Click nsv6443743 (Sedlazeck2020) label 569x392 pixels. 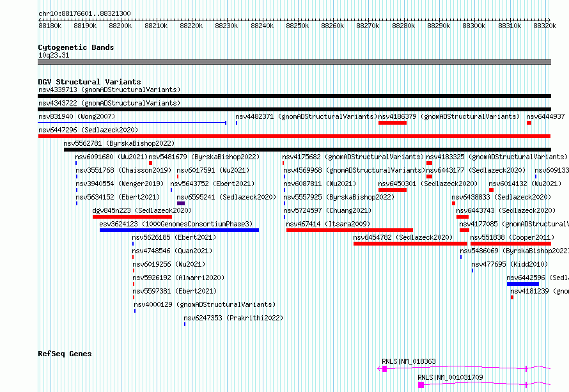click(x=506, y=210)
